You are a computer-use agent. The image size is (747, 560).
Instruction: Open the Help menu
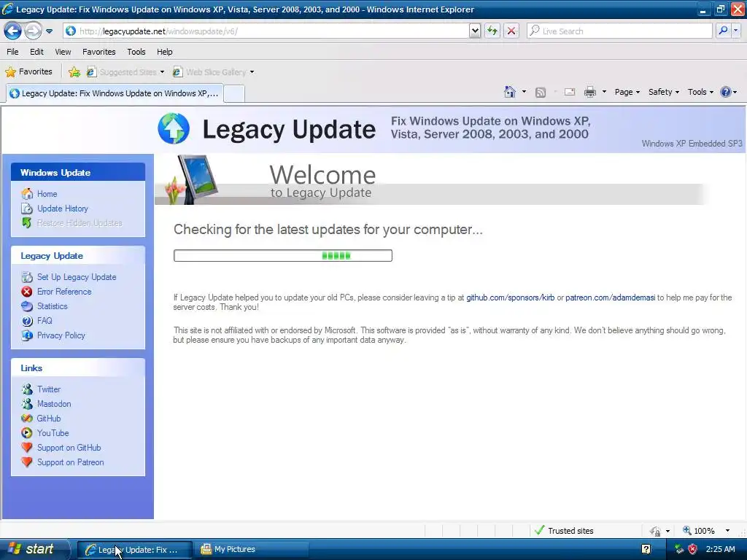point(165,52)
